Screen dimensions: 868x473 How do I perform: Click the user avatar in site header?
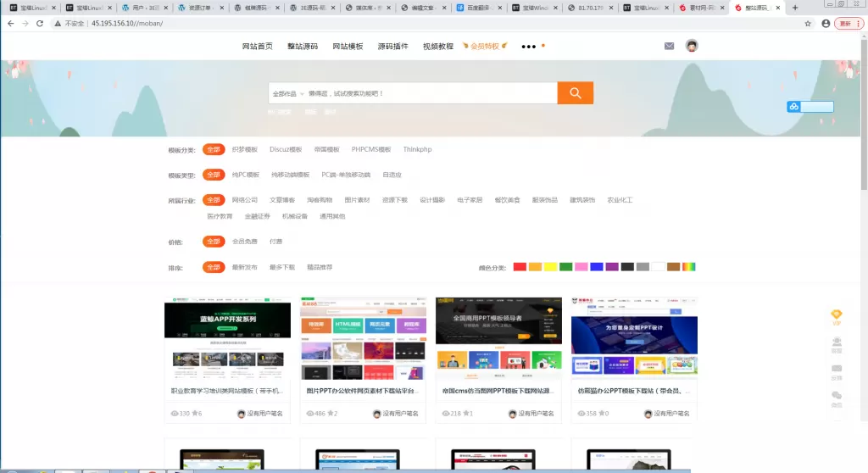[692, 46]
